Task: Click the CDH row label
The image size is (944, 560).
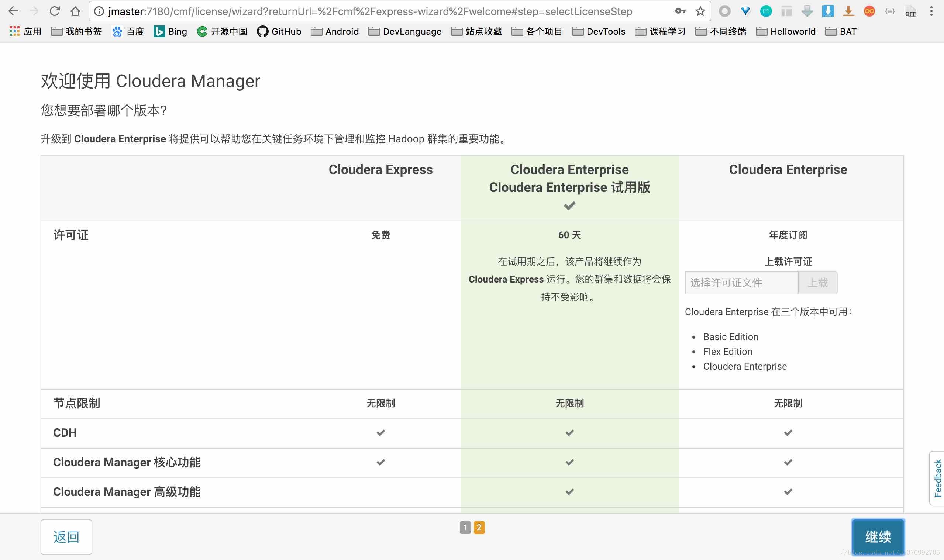Action: 65,432
